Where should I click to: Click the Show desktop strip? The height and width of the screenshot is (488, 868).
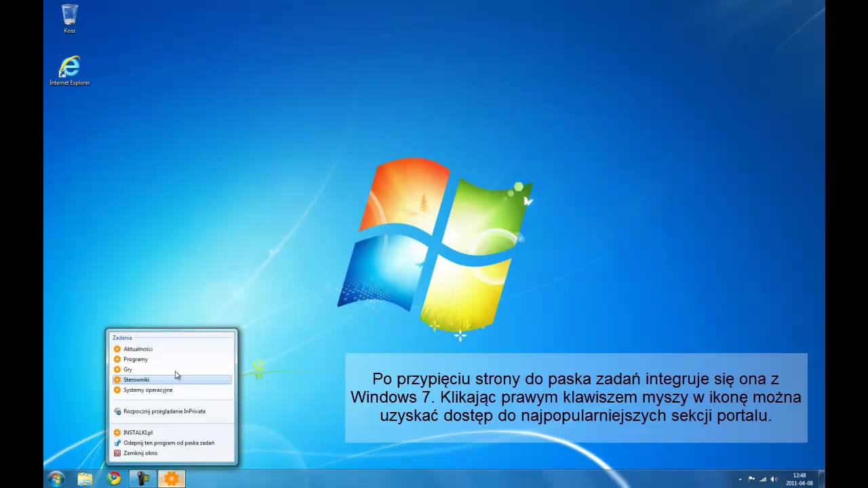[x=821, y=479]
